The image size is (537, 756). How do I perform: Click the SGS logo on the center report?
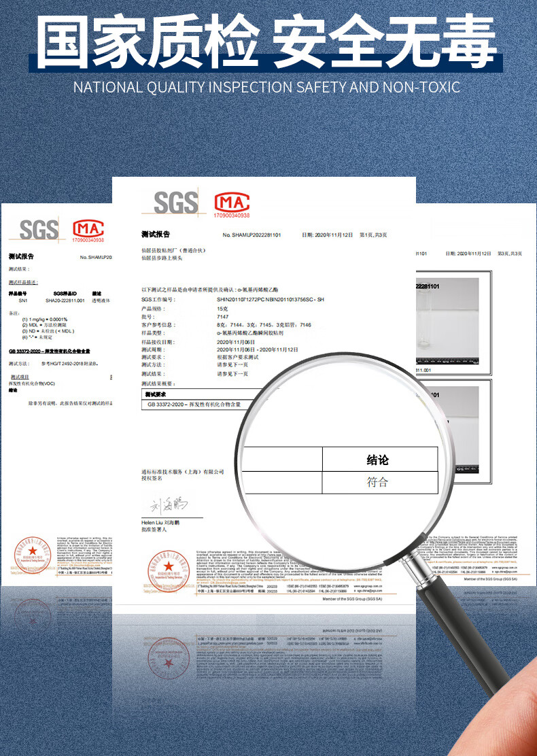[x=176, y=202]
